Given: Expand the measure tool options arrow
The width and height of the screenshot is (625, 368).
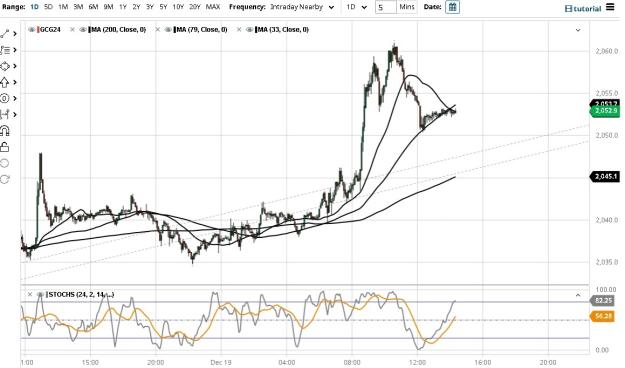Looking at the screenshot, I should (x=15, y=114).
